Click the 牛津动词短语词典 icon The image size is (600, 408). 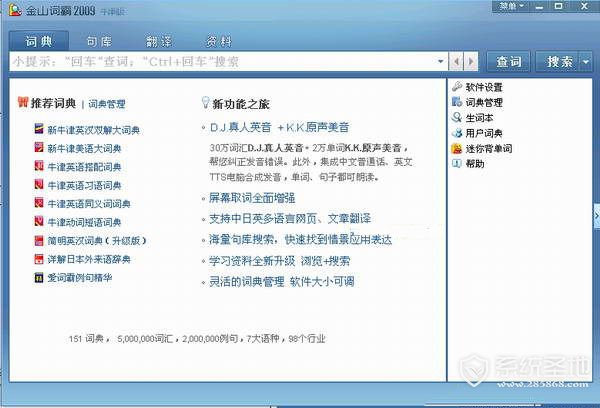pyautogui.click(x=39, y=221)
